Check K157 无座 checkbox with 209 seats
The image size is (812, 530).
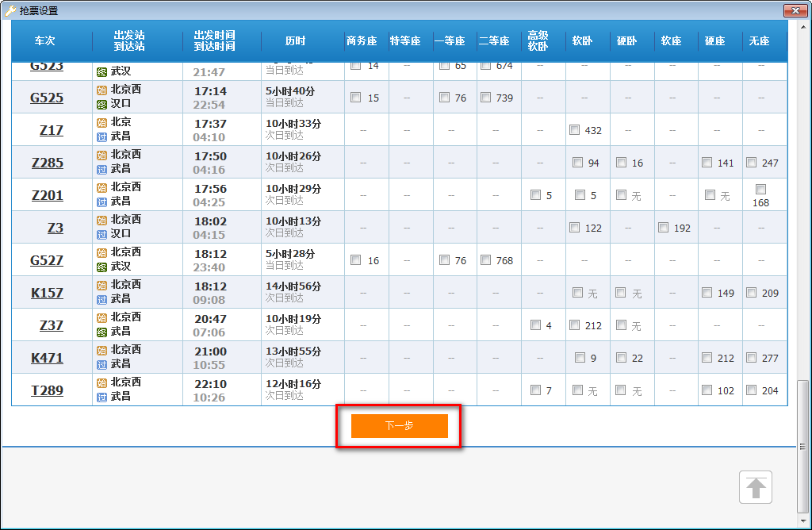pos(752,293)
